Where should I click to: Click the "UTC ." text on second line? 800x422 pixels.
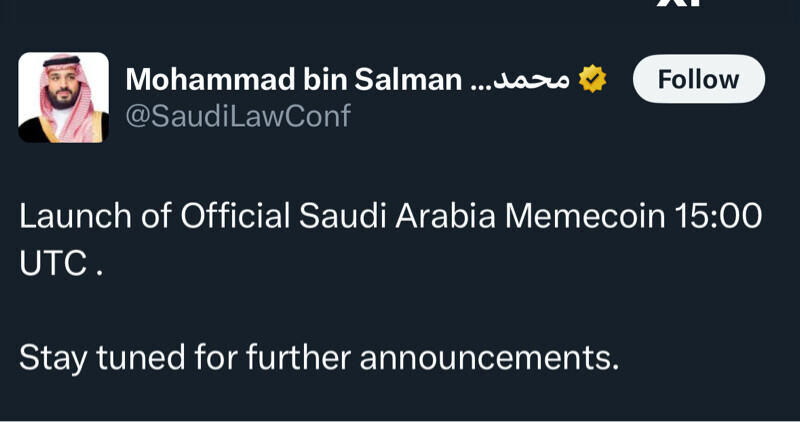pyautogui.click(x=61, y=266)
